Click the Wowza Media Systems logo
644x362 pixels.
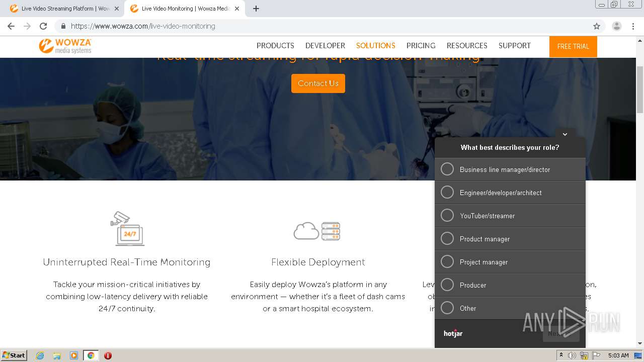[x=65, y=46]
